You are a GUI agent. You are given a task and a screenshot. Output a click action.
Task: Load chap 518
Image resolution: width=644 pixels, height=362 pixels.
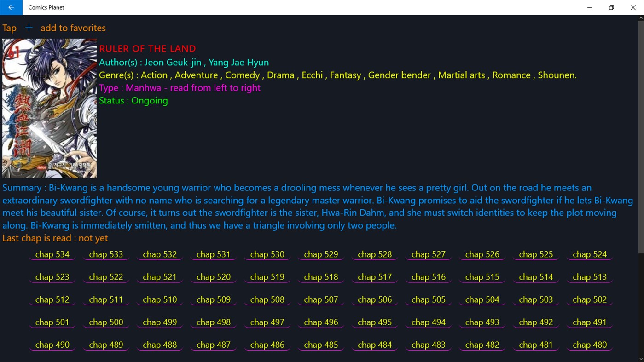pos(321,277)
